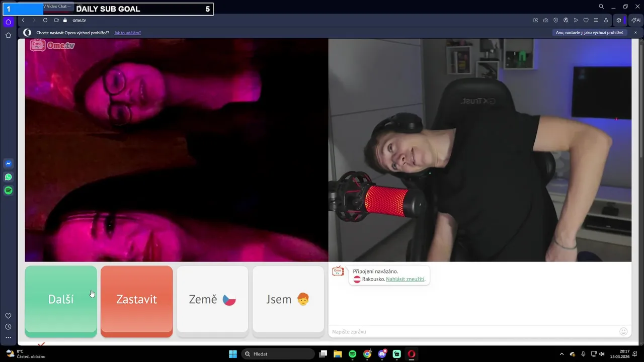Viewport: 644px width, 362px height.
Task: Open site security padlock info
Action: pyautogui.click(x=65, y=20)
